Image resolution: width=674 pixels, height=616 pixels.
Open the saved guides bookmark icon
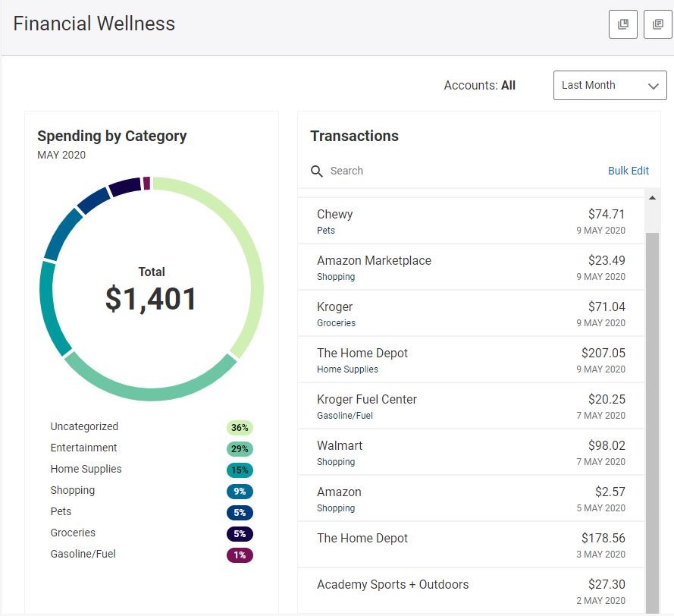(622, 24)
